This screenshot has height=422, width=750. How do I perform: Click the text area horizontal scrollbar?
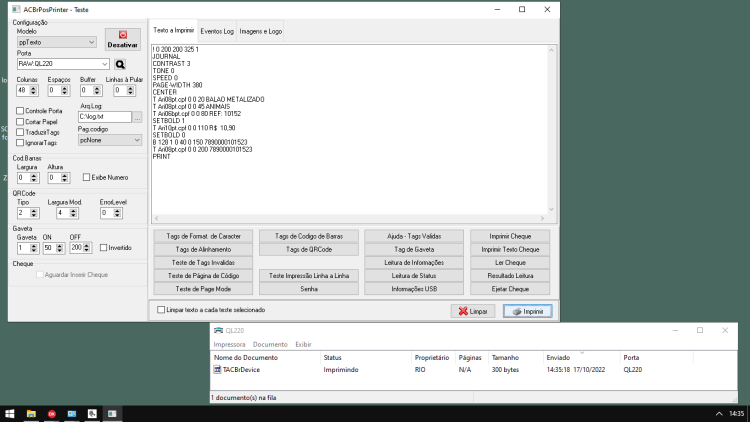click(349, 218)
